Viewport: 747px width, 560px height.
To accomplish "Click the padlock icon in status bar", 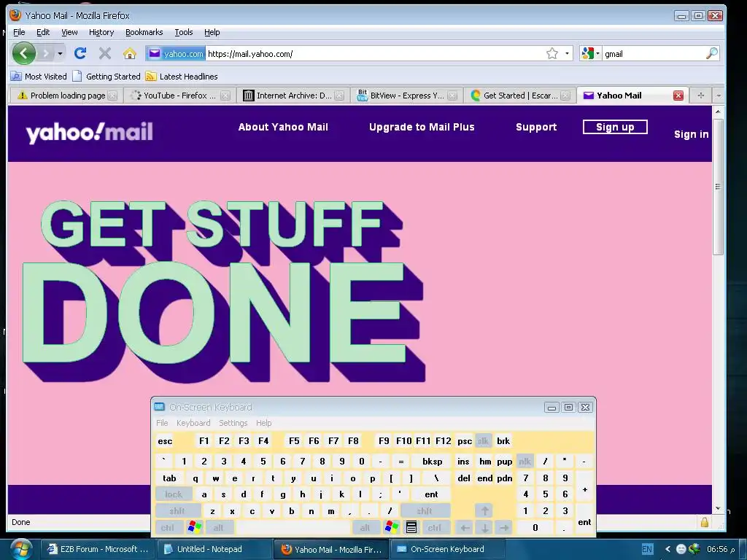I will [x=705, y=522].
